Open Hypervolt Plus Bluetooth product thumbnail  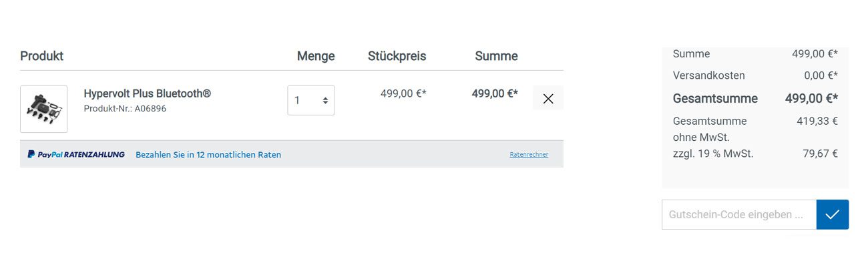pos(44,109)
